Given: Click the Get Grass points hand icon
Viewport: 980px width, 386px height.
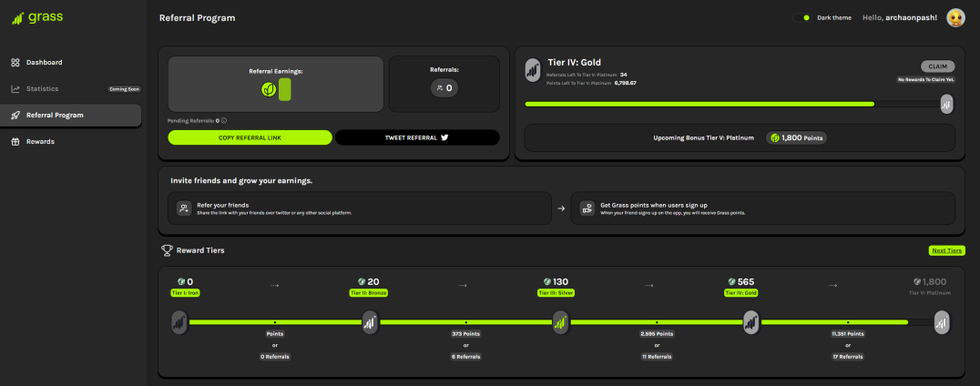Looking at the screenshot, I should (587, 208).
